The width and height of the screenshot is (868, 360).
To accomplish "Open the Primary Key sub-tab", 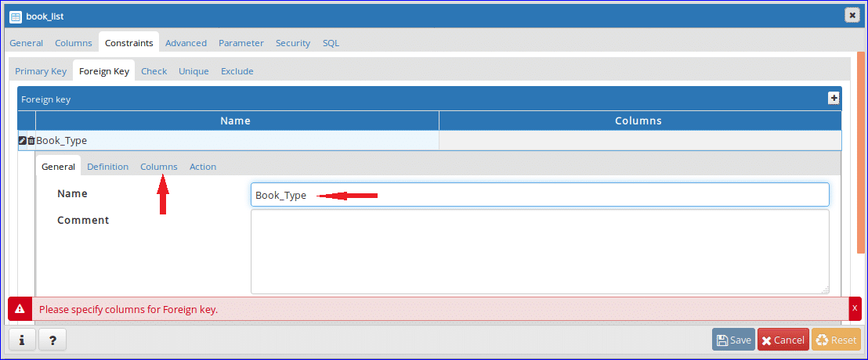I will tap(41, 71).
